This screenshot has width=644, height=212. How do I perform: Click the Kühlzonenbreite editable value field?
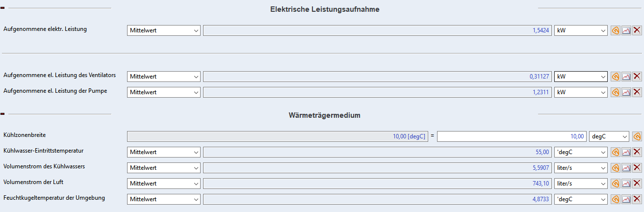tap(512, 136)
